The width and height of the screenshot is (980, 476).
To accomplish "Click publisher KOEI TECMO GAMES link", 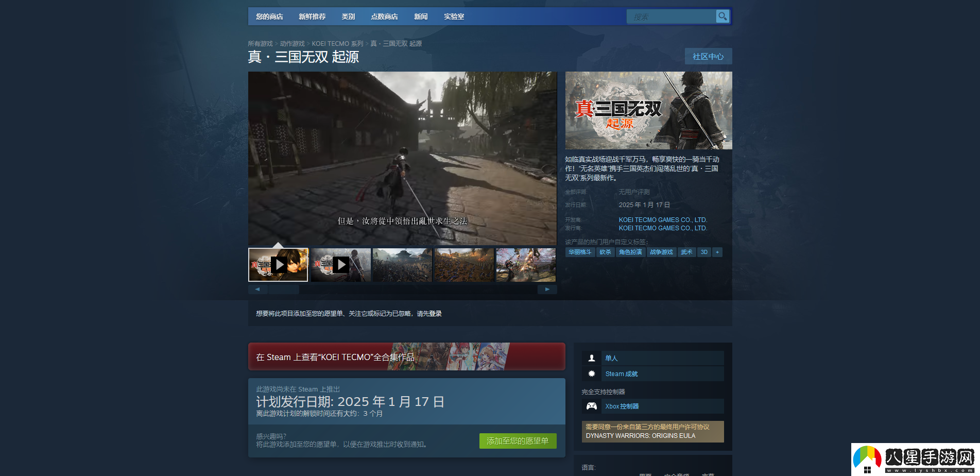I will click(663, 228).
